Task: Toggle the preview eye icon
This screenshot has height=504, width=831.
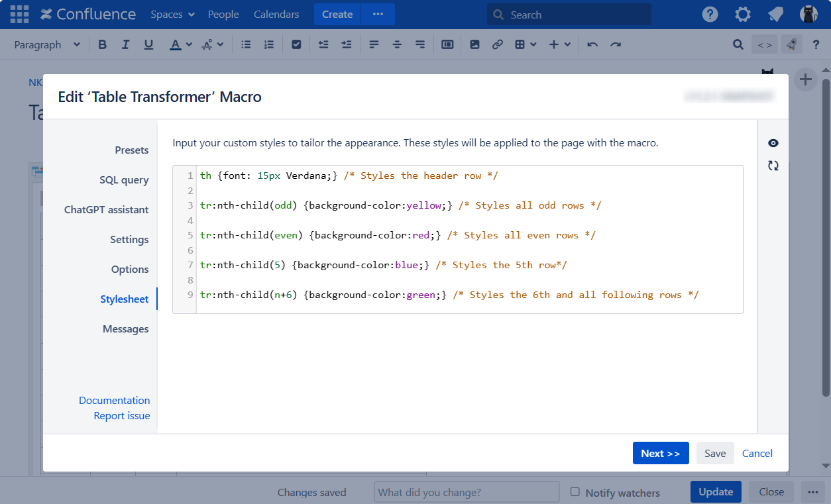Action: (773, 143)
